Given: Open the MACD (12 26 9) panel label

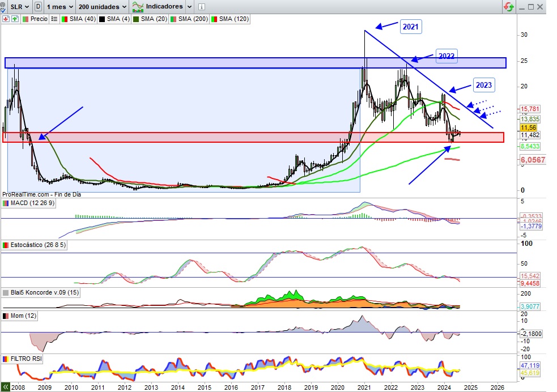Looking at the screenshot, I should coord(28,203).
